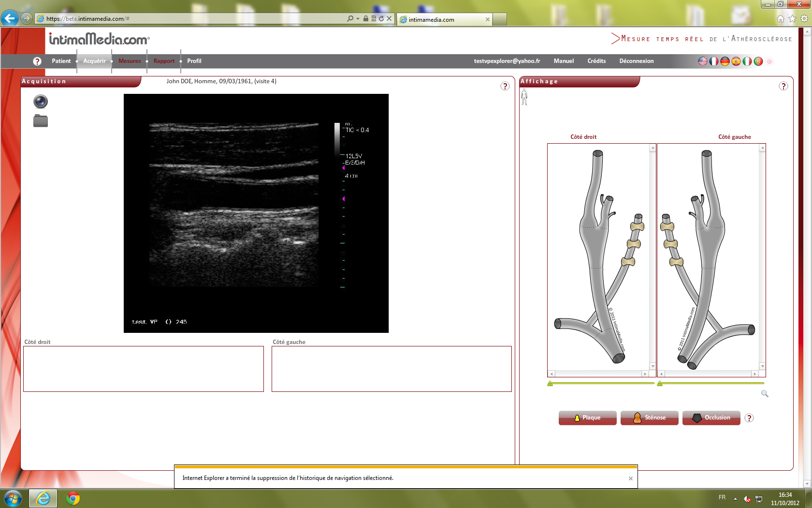The height and width of the screenshot is (508, 812).
Task: Switch language using the German flag
Action: click(x=725, y=61)
